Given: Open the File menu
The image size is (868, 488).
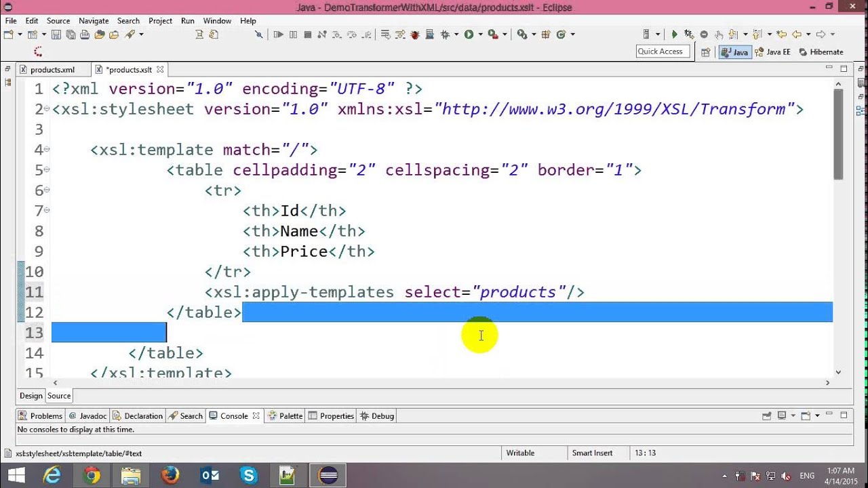Looking at the screenshot, I should point(11,21).
